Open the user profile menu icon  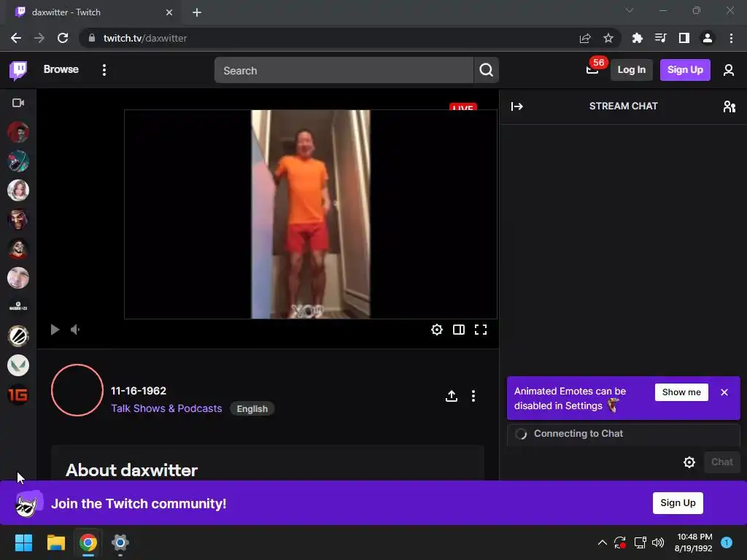coord(729,71)
